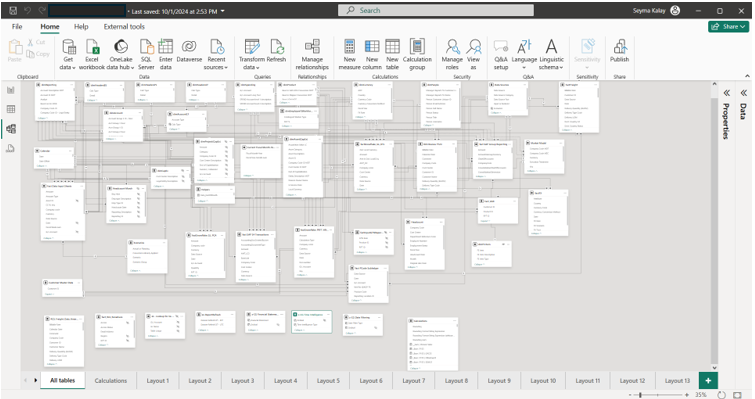This screenshot has width=755, height=399.
Task: Open the OneLake data hub dropdown
Action: pos(120,54)
